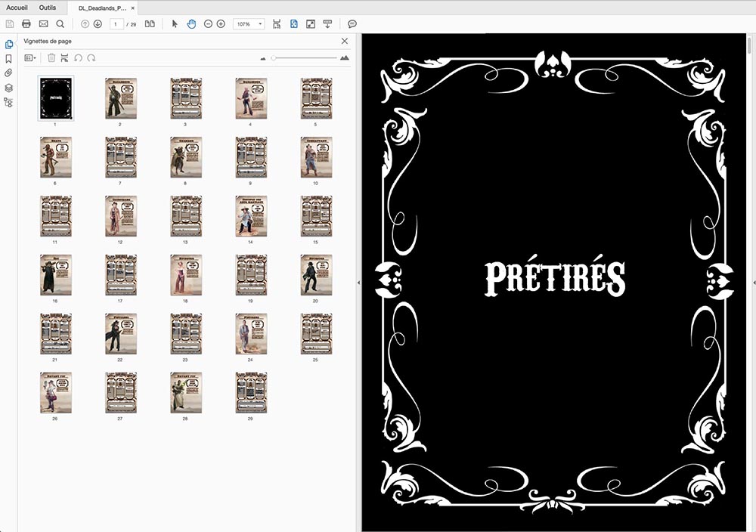Open the search magnifier in the toolbar
This screenshot has height=532, width=756.
point(60,24)
